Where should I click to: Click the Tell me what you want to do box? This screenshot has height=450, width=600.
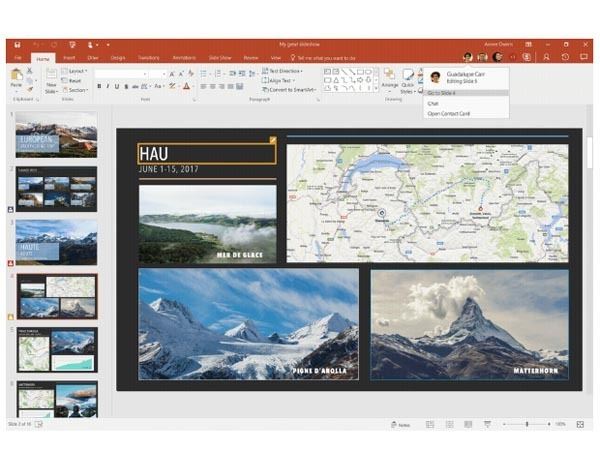323,58
